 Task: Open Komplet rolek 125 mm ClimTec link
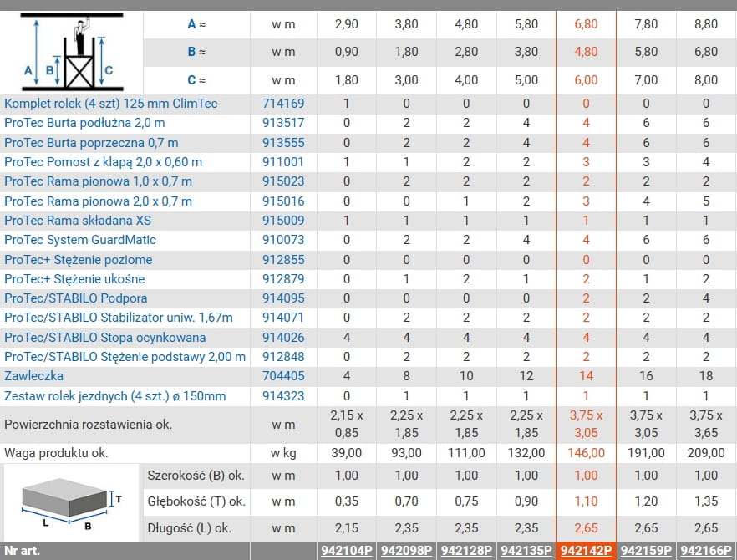[x=111, y=104]
